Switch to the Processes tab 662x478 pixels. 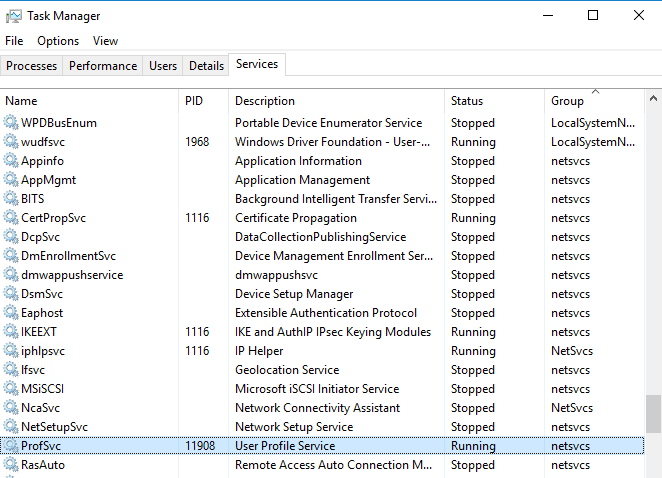[x=31, y=66]
